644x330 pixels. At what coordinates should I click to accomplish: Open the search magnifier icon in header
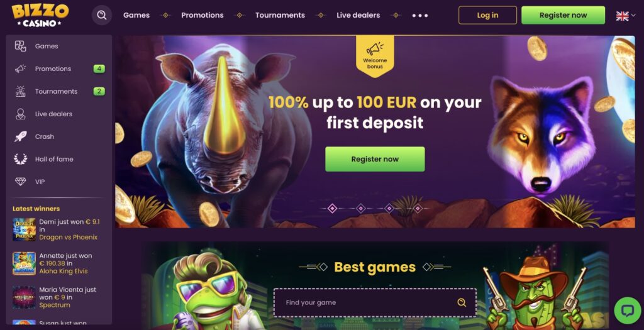[101, 15]
